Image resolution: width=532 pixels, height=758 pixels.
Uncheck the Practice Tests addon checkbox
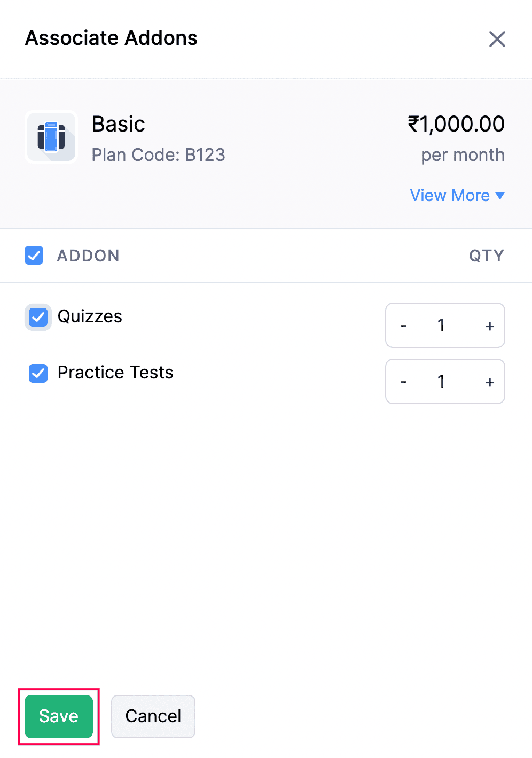38,373
